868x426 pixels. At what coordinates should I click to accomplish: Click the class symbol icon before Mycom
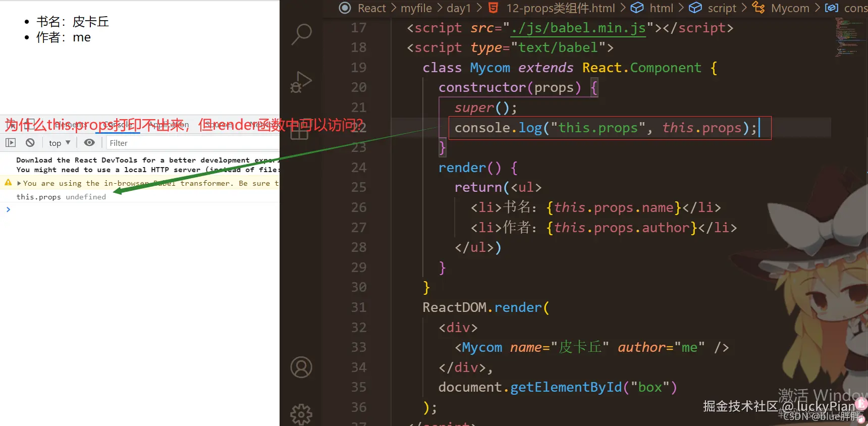pos(758,8)
